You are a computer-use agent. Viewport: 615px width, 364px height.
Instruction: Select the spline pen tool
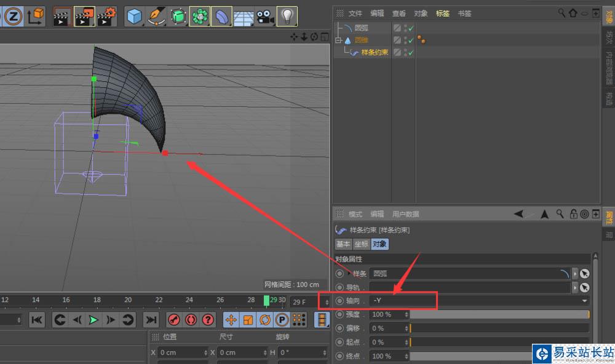pyautogui.click(x=156, y=17)
